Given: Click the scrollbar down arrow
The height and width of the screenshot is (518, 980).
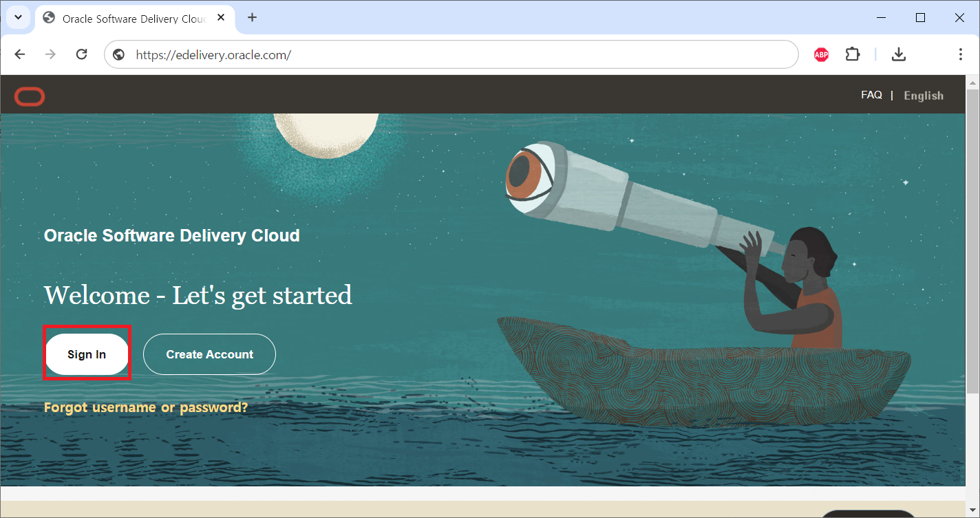Looking at the screenshot, I should pyautogui.click(x=973, y=511).
